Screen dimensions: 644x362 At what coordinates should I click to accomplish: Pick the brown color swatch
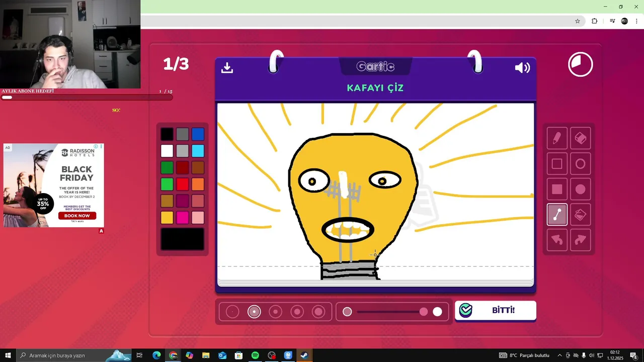pyautogui.click(x=198, y=167)
